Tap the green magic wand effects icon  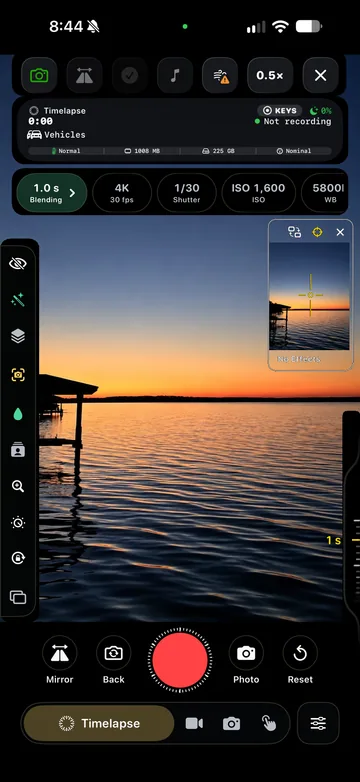point(18,300)
